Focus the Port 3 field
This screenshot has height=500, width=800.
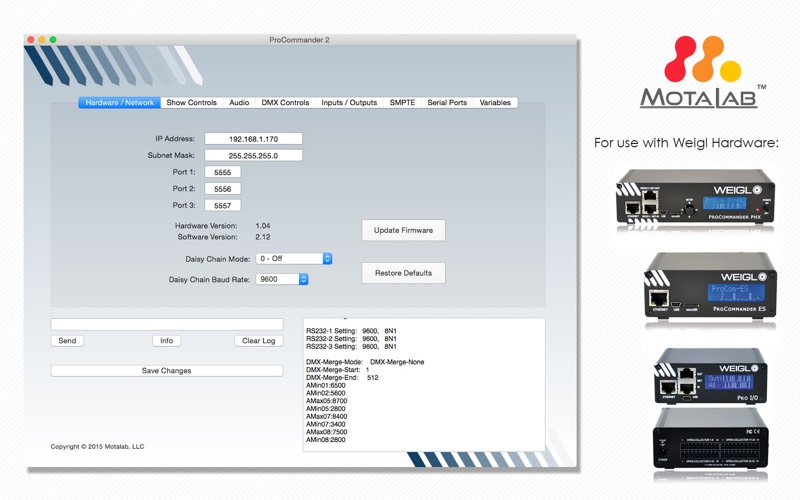(x=222, y=206)
